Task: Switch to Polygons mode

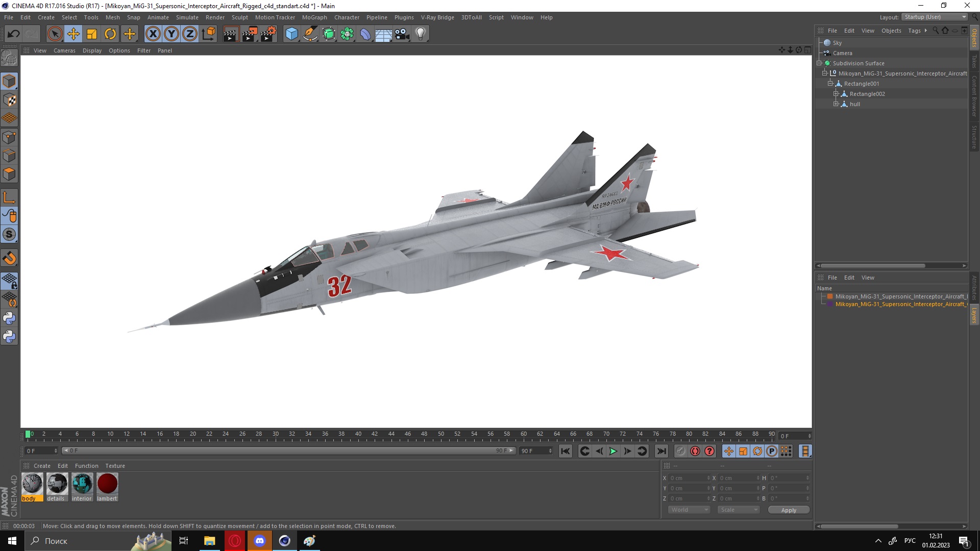Action: [9, 174]
